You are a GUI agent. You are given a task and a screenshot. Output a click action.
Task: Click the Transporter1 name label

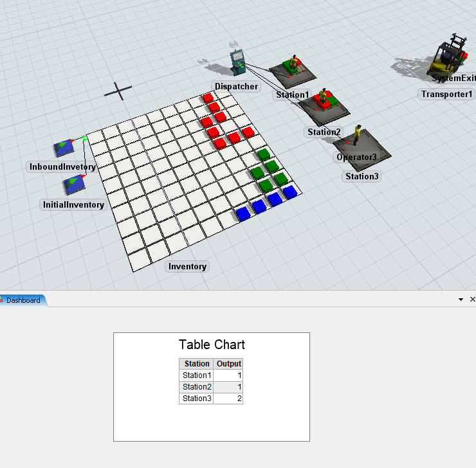tap(447, 94)
